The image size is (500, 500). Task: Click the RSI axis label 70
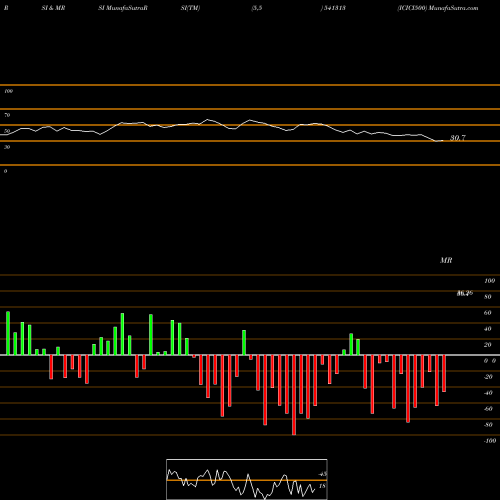click(x=7, y=115)
